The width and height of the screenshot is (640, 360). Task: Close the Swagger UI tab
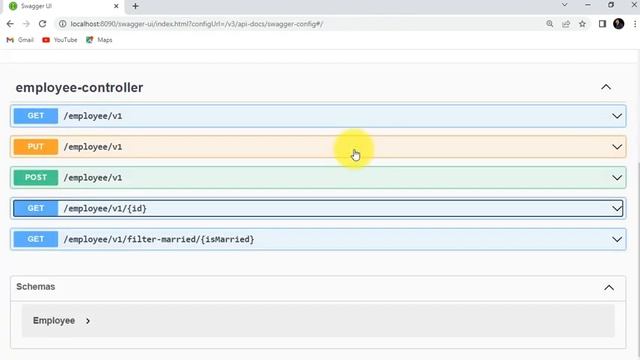click(116, 6)
